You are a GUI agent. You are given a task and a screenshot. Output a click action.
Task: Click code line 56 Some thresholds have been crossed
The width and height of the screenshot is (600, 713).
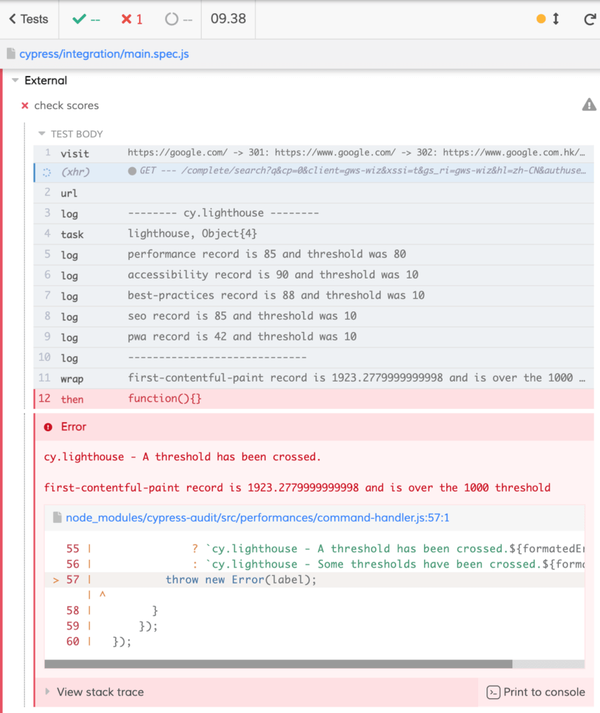click(x=314, y=564)
